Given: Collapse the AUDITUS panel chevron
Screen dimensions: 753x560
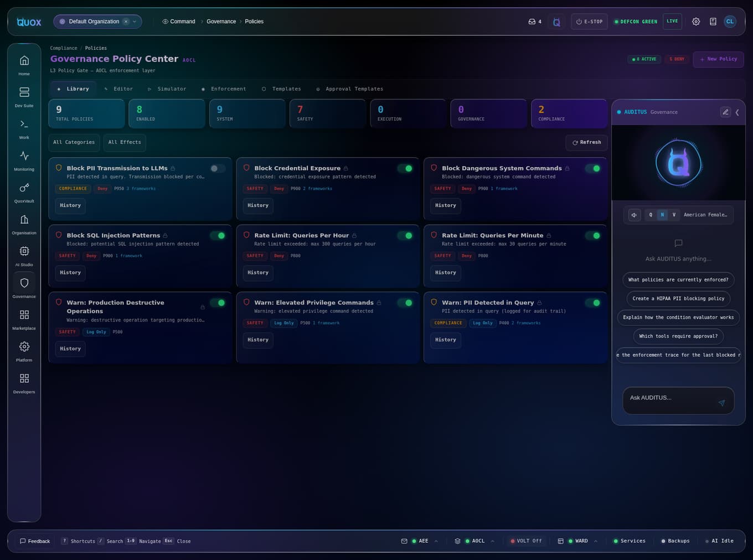Looking at the screenshot, I should click(x=737, y=112).
